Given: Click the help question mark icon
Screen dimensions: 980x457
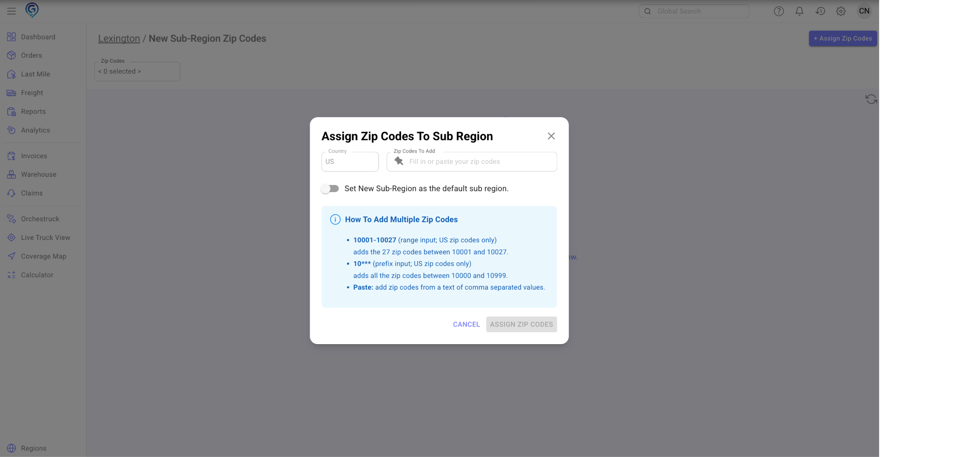Looking at the screenshot, I should coord(779,11).
